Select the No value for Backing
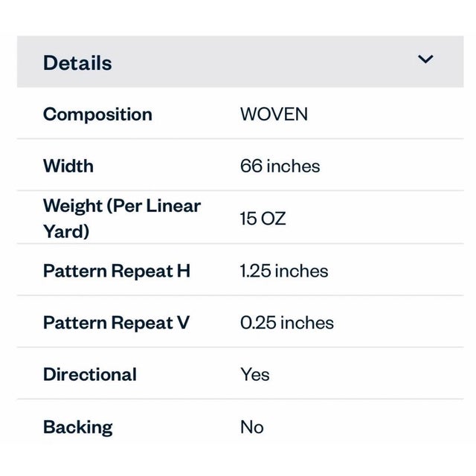Screen dimensions: 476x476 [x=251, y=427]
